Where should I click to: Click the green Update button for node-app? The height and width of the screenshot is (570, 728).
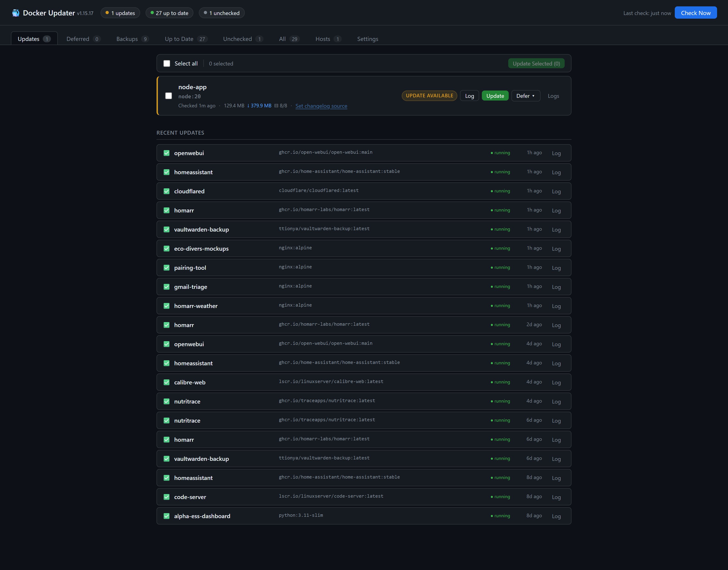click(x=495, y=96)
